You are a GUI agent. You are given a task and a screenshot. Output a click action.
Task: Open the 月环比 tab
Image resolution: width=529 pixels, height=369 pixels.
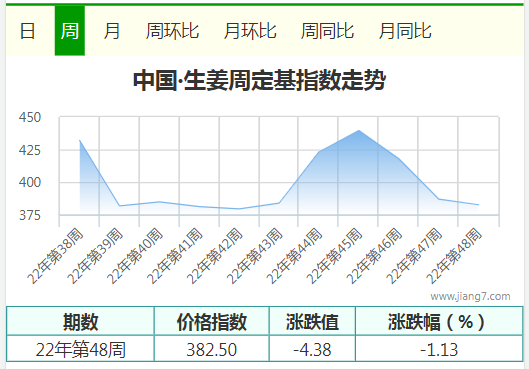point(250,31)
